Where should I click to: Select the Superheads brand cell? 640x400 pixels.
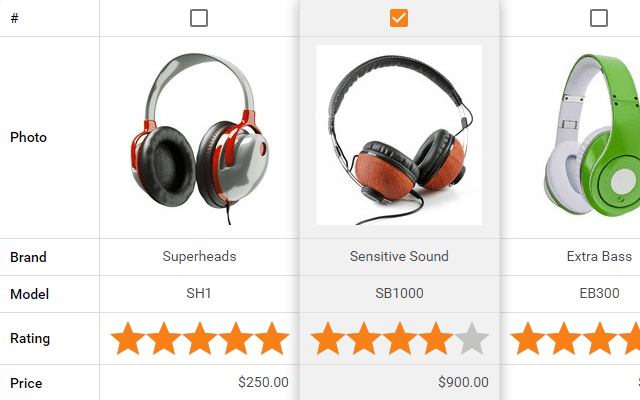click(x=200, y=257)
